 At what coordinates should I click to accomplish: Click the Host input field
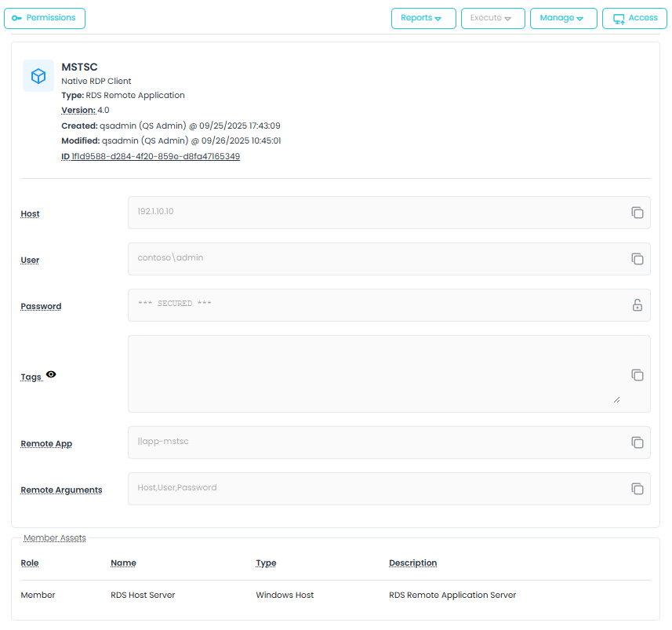376,213
